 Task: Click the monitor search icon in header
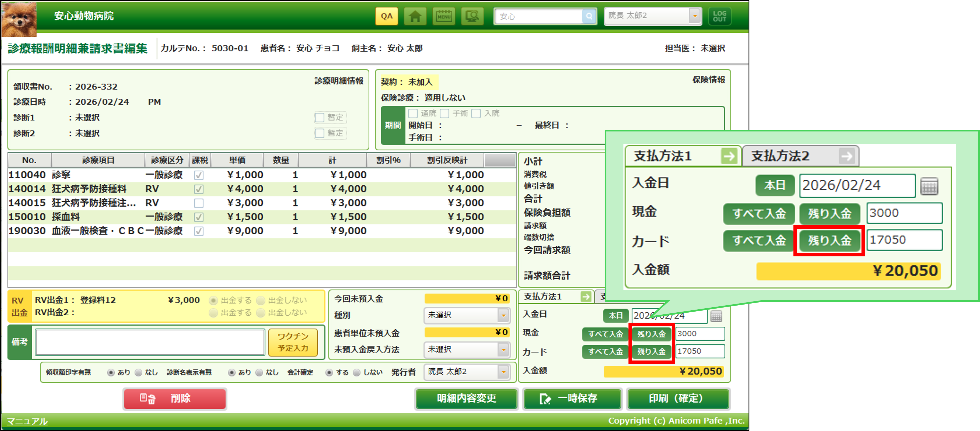tap(472, 16)
